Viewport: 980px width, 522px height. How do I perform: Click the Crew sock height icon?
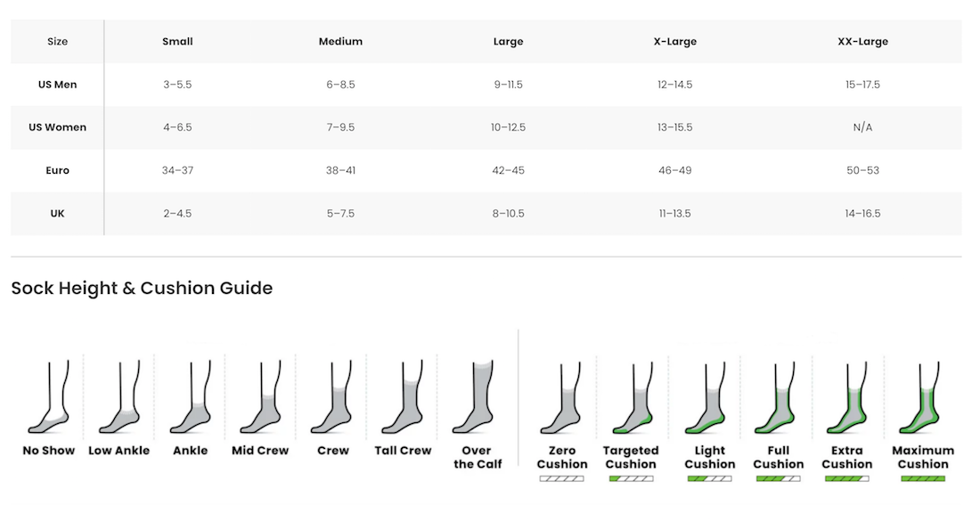point(332,396)
